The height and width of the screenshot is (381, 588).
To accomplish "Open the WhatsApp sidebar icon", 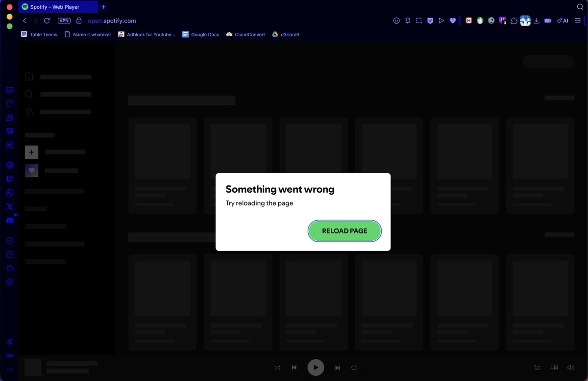I will click(x=9, y=193).
